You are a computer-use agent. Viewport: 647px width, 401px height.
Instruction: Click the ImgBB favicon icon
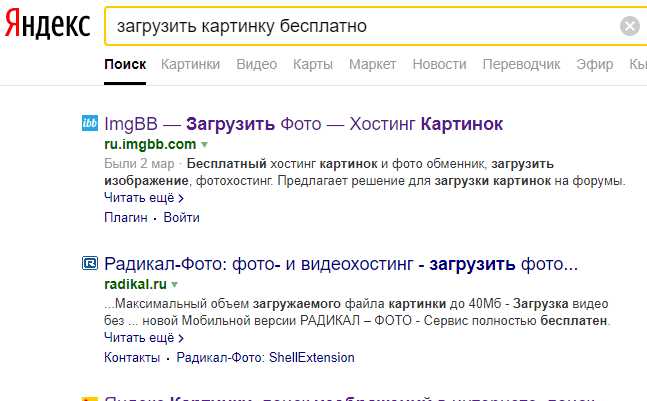pos(90,123)
